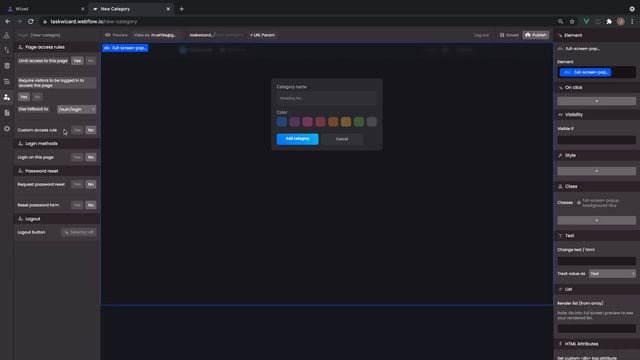Select the New Category browser tab
640x360 pixels.
point(131,9)
